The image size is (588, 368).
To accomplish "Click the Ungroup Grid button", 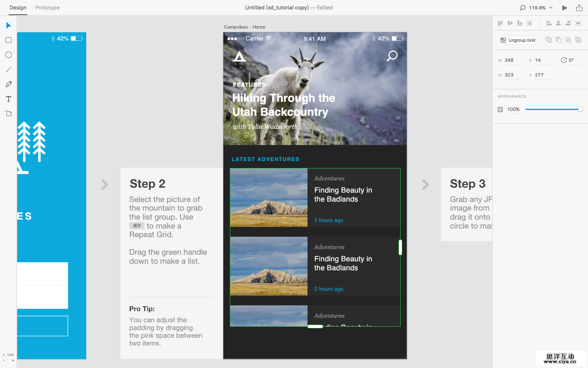I will click(x=518, y=40).
